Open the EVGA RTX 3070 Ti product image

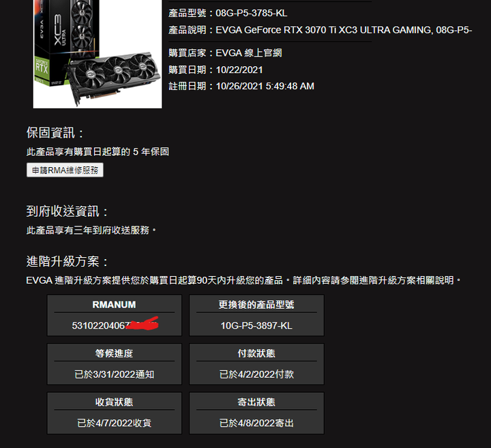98,54
